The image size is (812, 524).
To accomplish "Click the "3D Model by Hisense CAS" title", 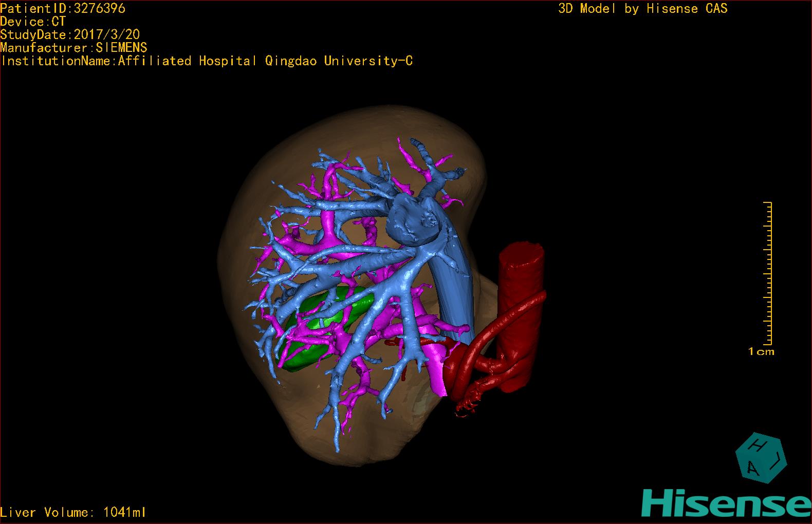I will pos(643,8).
